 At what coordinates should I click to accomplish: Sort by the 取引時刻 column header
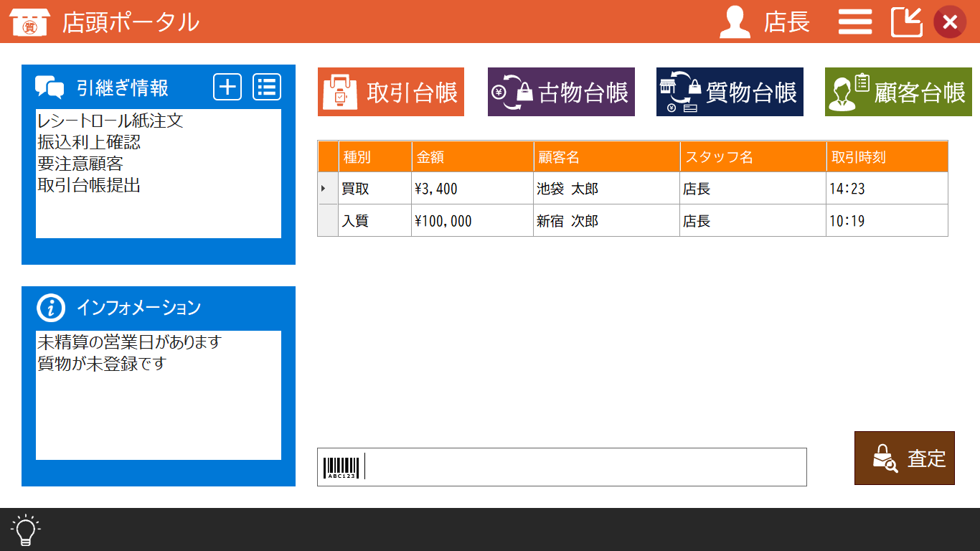[887, 156]
